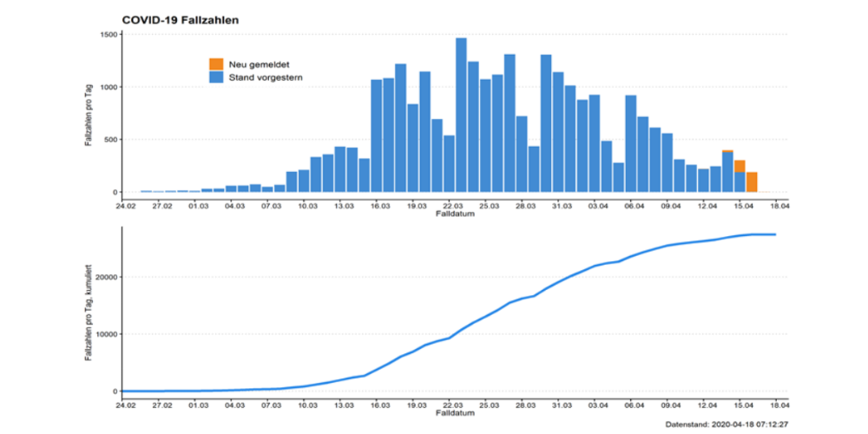The width and height of the screenshot is (868, 434).
Task: Click the fully orange bar at far right
Action: pyautogui.click(x=752, y=181)
